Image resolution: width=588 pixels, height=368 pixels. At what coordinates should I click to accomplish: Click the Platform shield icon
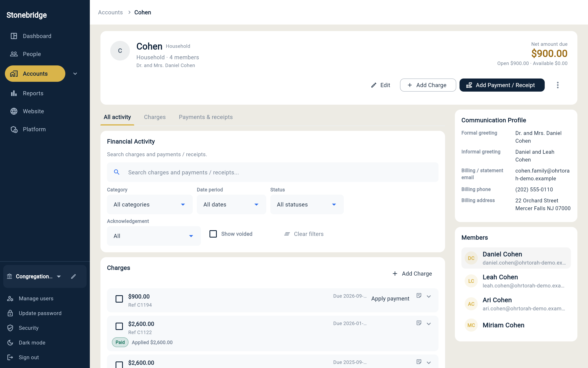(14, 129)
